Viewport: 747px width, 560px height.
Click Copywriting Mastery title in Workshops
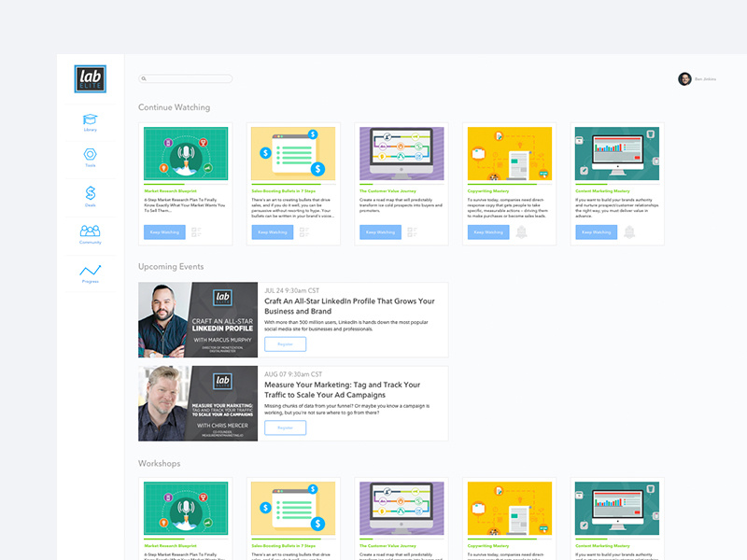(488, 546)
